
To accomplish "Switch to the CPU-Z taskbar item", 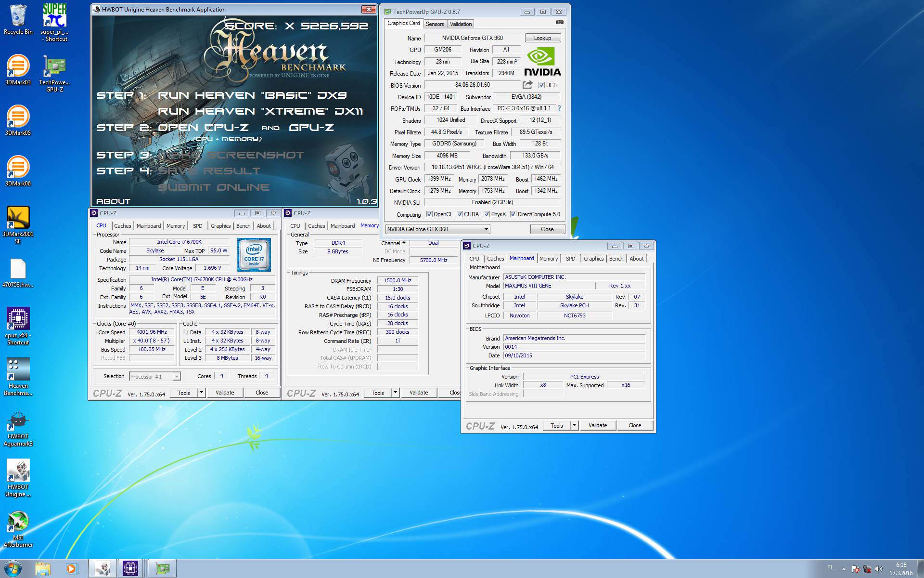I will click(x=130, y=569).
